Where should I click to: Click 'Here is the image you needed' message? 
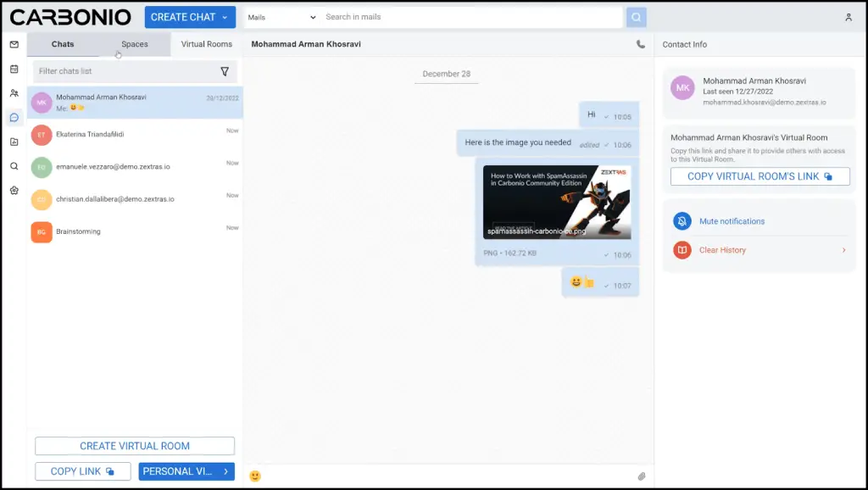point(548,143)
